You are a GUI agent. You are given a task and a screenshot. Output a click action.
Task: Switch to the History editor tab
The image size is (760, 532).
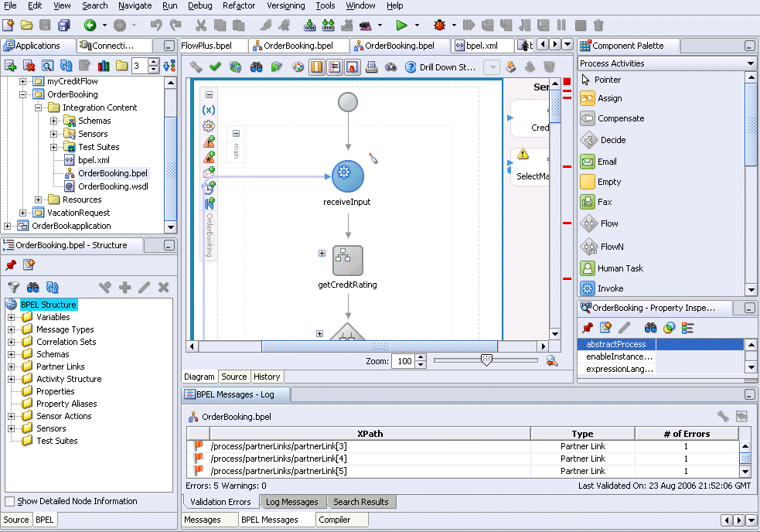tap(267, 377)
